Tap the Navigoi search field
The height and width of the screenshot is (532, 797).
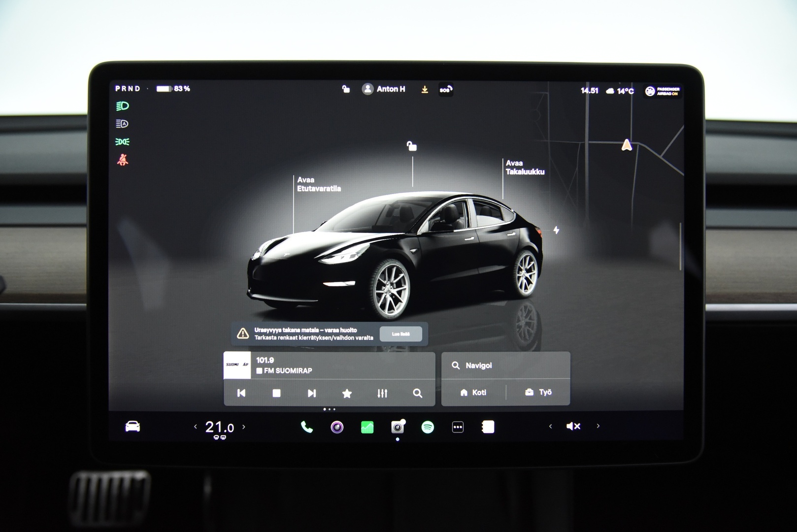coord(505,365)
